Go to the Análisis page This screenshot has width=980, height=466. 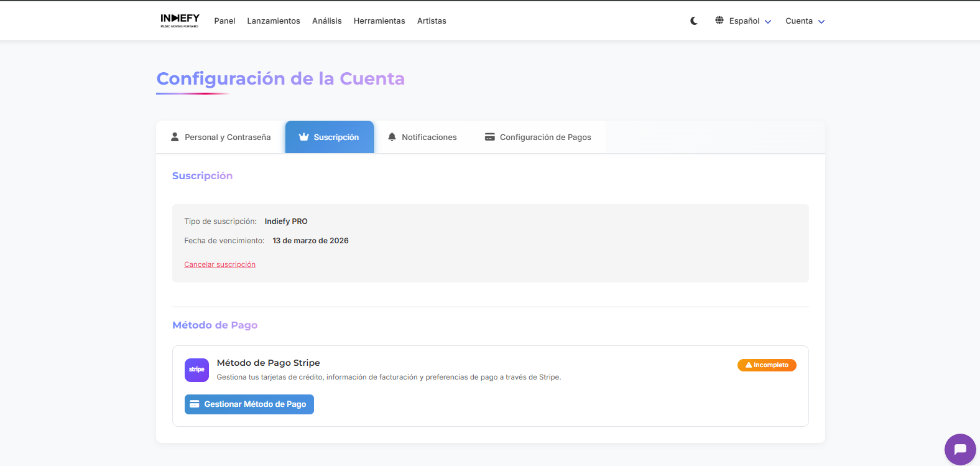click(327, 21)
